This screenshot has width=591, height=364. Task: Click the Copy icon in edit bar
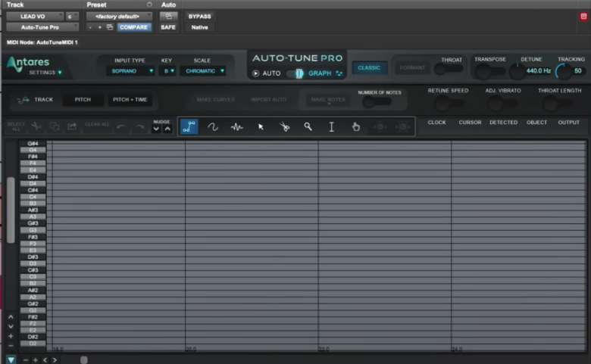tap(55, 126)
